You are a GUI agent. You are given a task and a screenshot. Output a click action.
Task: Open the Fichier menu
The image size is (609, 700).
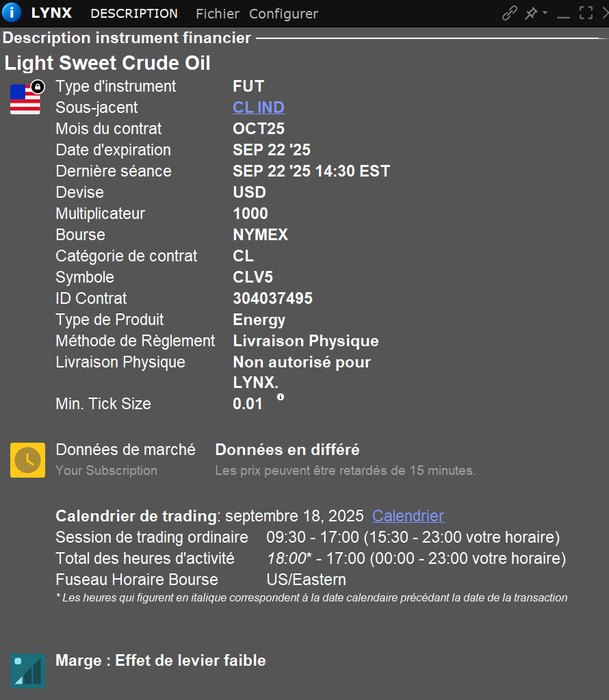[218, 14]
